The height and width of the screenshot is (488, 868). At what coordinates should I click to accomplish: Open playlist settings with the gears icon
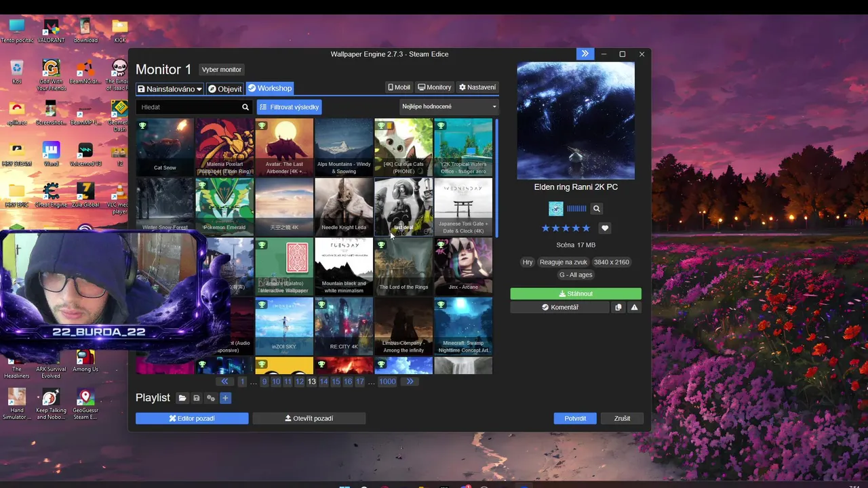point(211,399)
